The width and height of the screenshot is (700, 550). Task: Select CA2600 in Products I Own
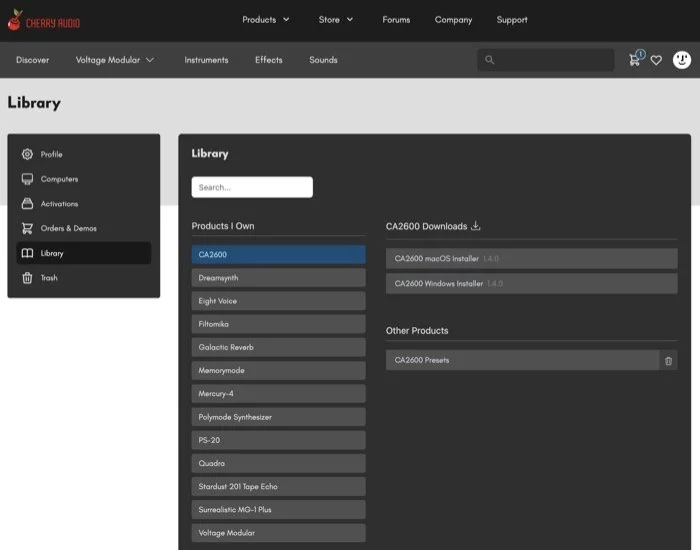click(279, 254)
